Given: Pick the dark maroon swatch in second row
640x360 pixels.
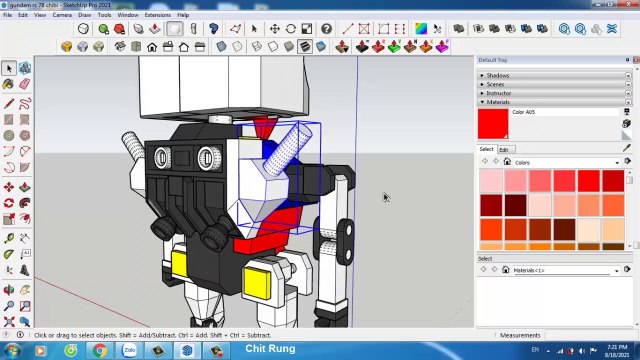Looking at the screenshot, I should click(516, 205).
